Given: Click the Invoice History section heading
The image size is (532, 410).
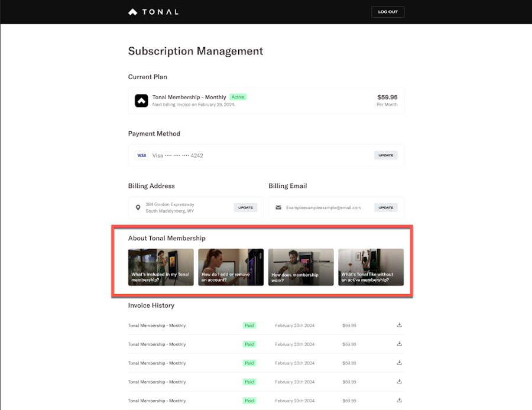Looking at the screenshot, I should tap(151, 305).
